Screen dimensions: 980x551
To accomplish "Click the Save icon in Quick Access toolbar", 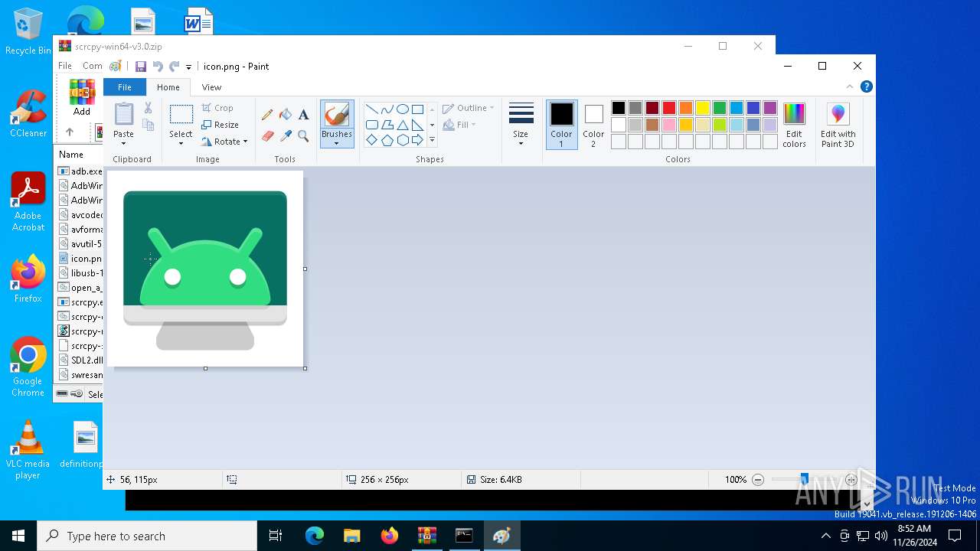I will [x=141, y=67].
